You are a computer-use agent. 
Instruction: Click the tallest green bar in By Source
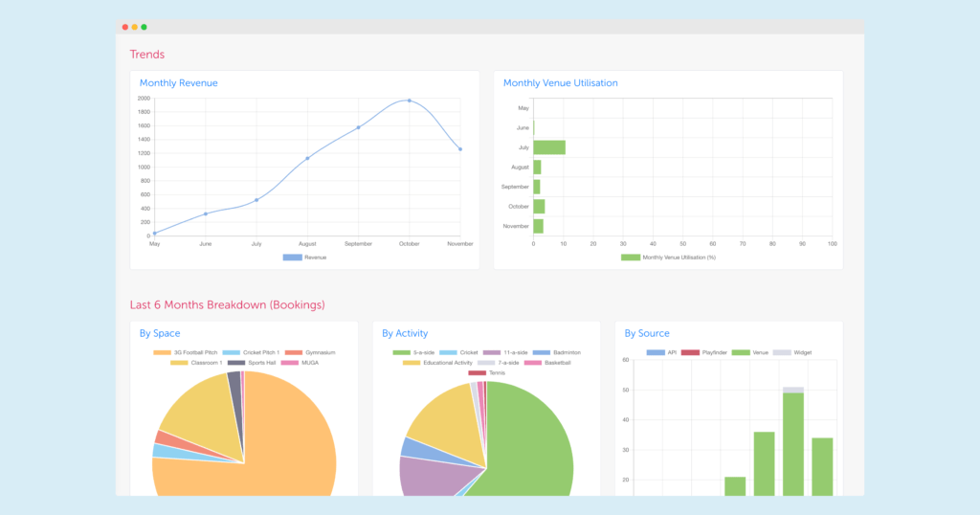coord(793,444)
